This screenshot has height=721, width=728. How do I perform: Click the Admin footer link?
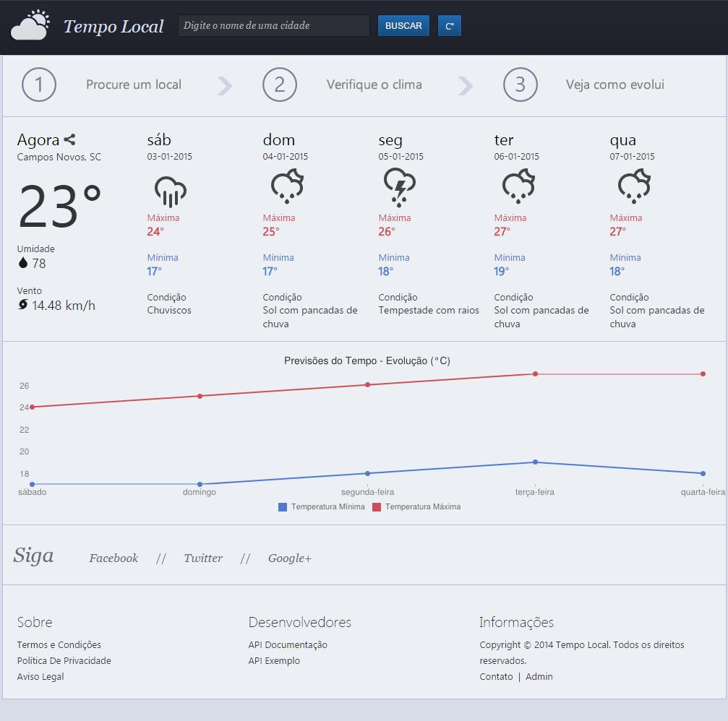point(539,677)
